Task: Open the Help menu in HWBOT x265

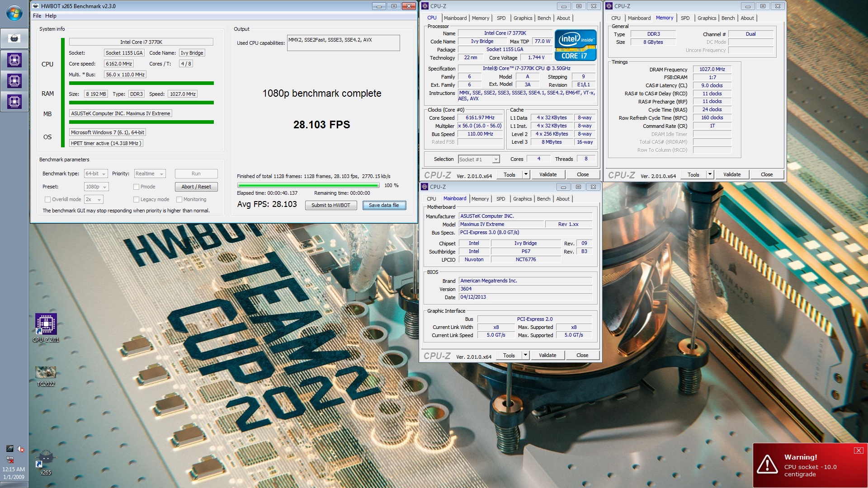Action: pyautogui.click(x=51, y=16)
